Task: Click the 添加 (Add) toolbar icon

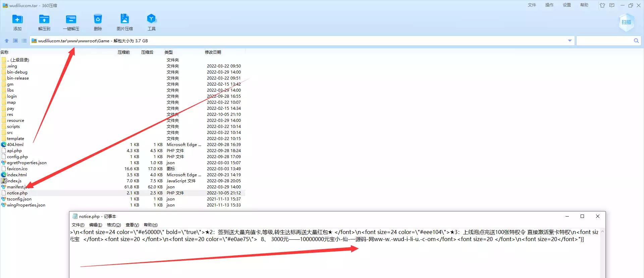Action: 17,22
